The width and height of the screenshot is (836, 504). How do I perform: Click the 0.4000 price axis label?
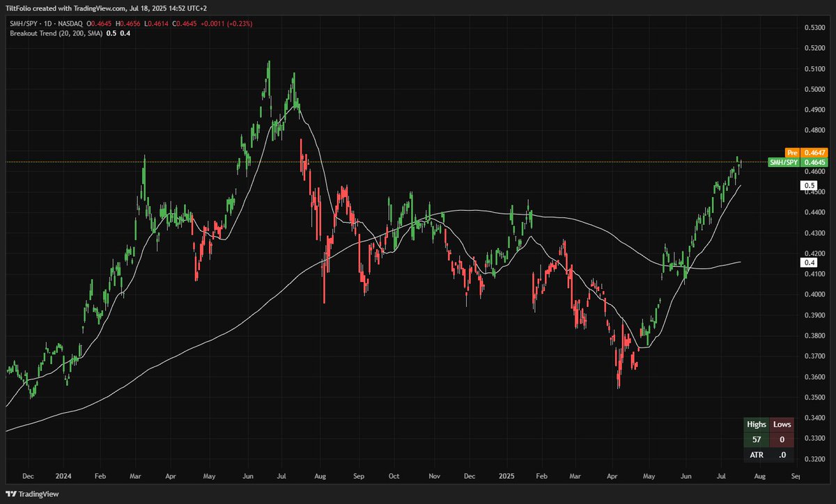(x=814, y=294)
